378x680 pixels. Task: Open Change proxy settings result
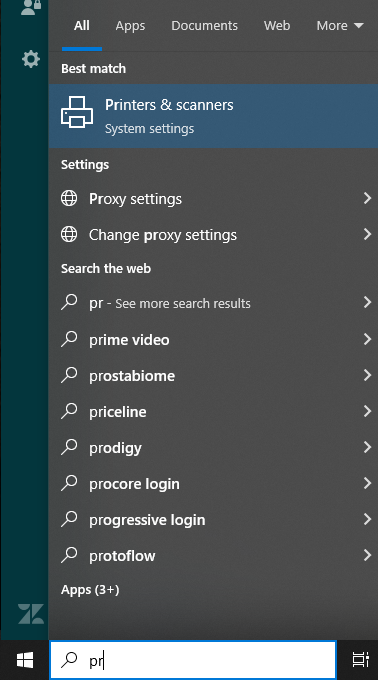pos(213,235)
